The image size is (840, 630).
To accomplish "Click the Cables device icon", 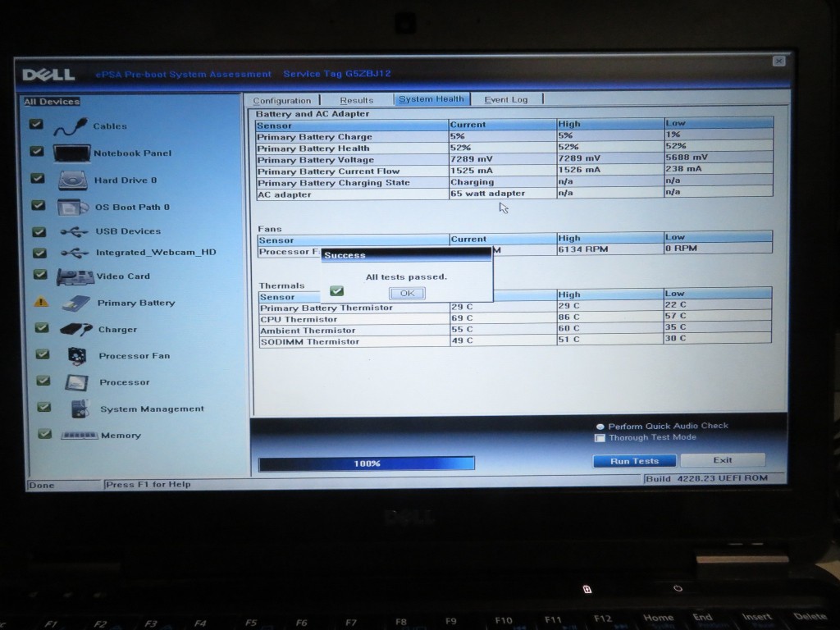I will (71, 127).
